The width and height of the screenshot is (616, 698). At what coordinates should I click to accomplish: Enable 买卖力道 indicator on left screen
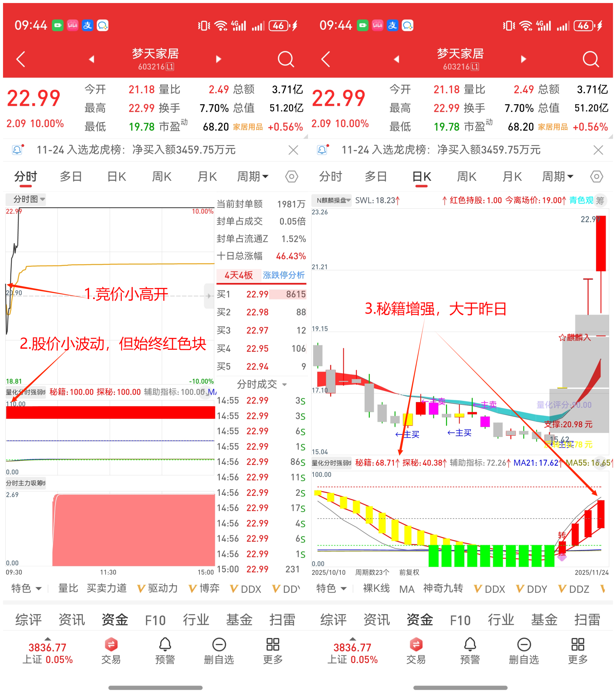[107, 588]
